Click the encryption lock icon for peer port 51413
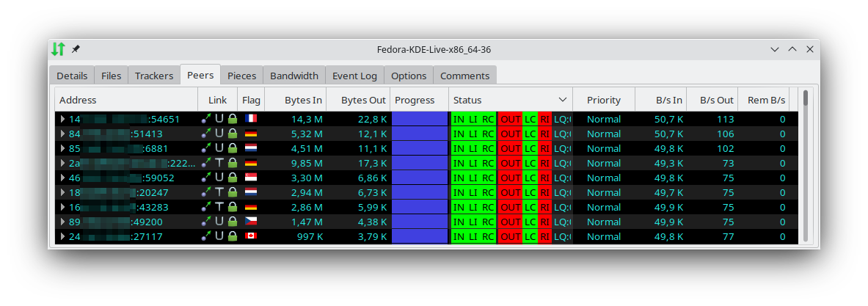This screenshot has height=306, width=868. (233, 134)
